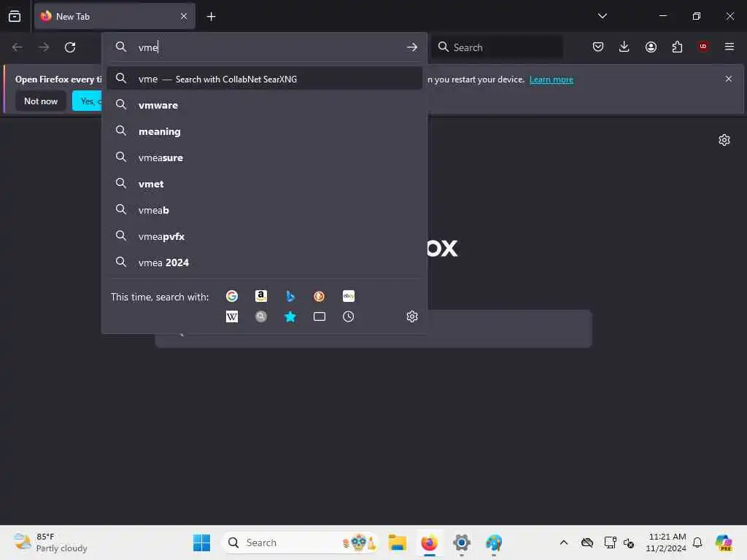The height and width of the screenshot is (560, 747).
Task: Search this time with Bing
Action: point(290,296)
